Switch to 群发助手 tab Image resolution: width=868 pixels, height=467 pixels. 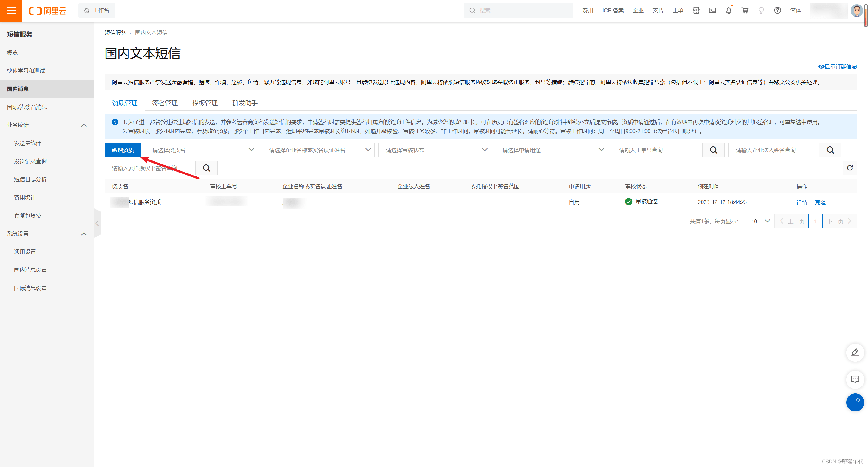coord(245,103)
